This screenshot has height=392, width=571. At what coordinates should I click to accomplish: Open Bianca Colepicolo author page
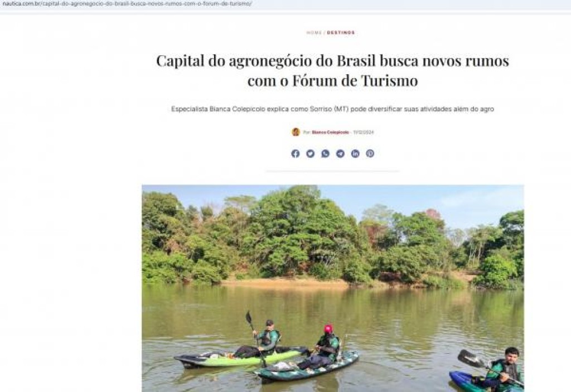[330, 132]
